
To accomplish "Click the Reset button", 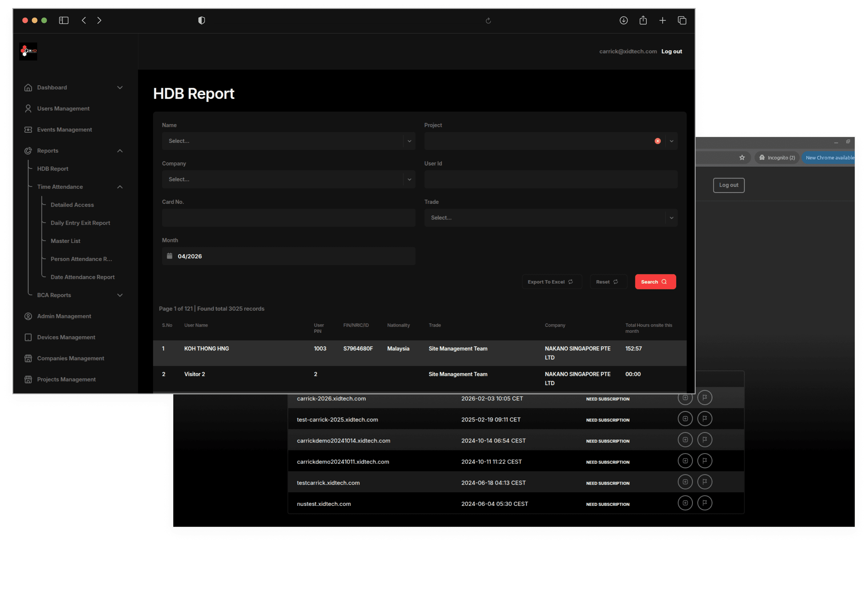I will 608,282.
